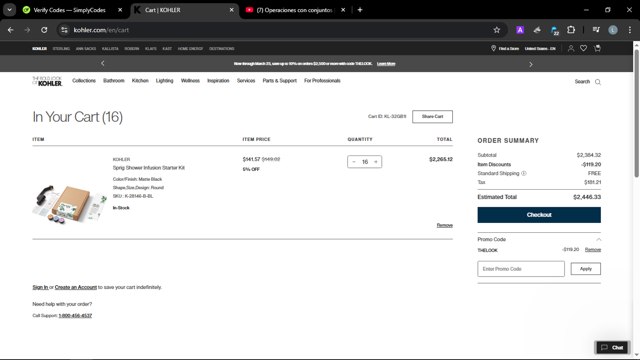
Task: Click the Share Cart button
Action: click(432, 117)
